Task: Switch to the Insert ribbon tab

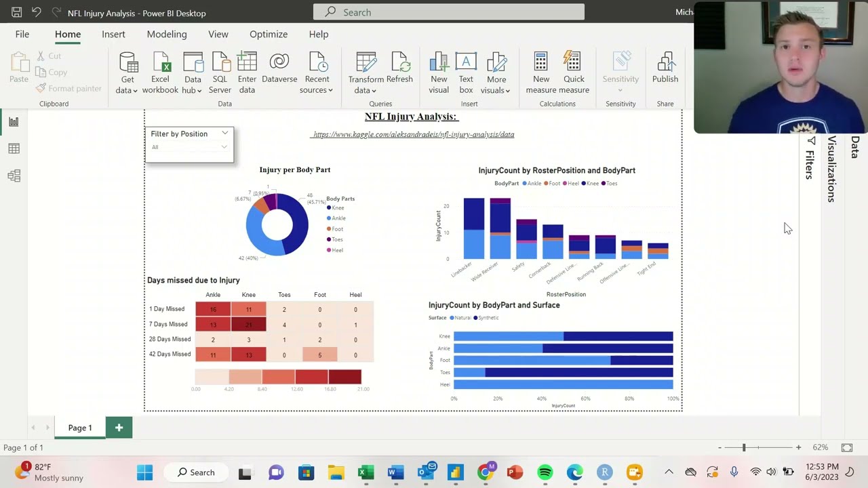Action: [113, 34]
